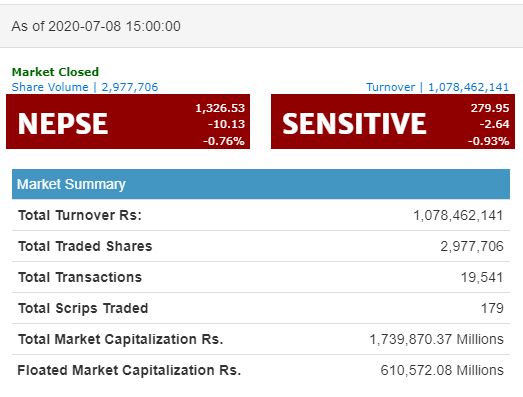523x397 pixels.
Task: Click the As of date timestamp
Action: (x=96, y=26)
